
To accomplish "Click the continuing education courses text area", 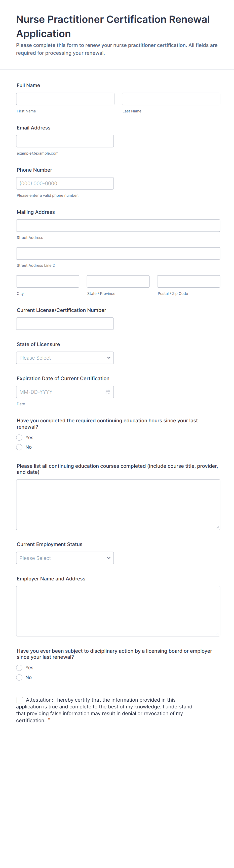I will click(118, 504).
